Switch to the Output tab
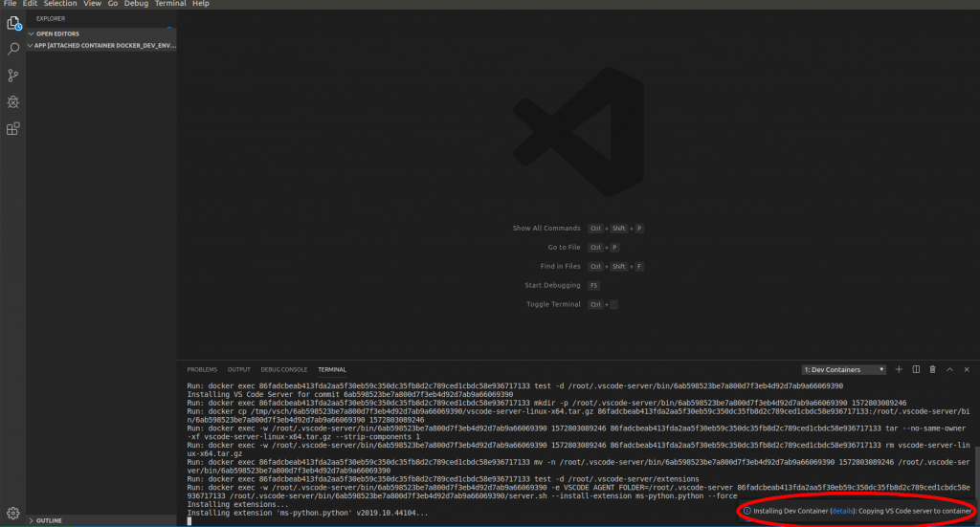 coord(238,369)
